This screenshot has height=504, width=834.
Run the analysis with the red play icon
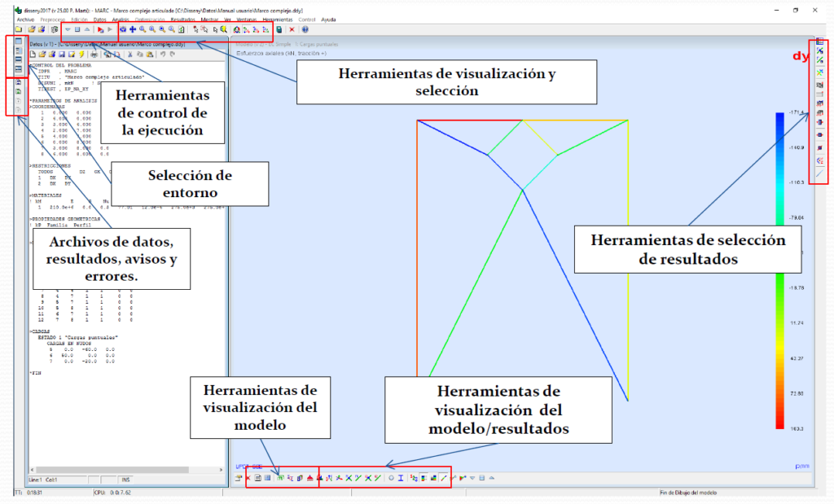tap(99, 29)
